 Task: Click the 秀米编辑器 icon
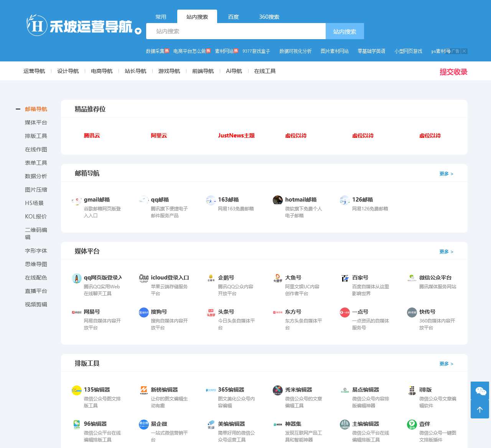278,390
